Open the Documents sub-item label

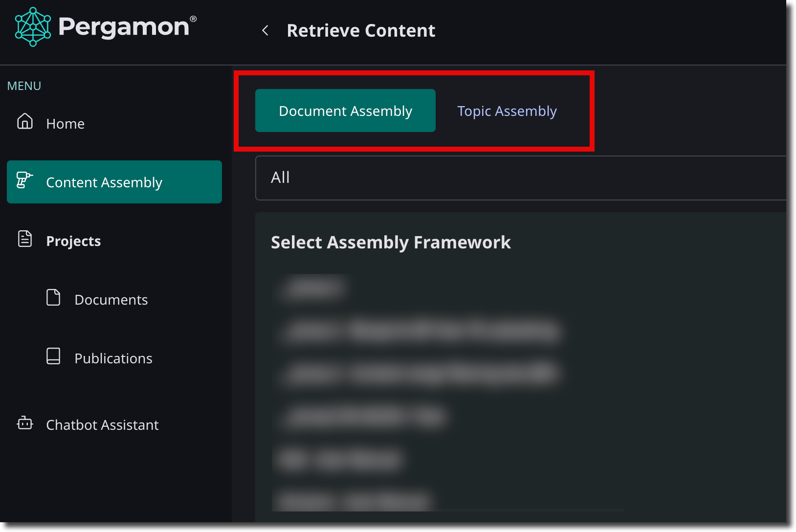click(111, 300)
